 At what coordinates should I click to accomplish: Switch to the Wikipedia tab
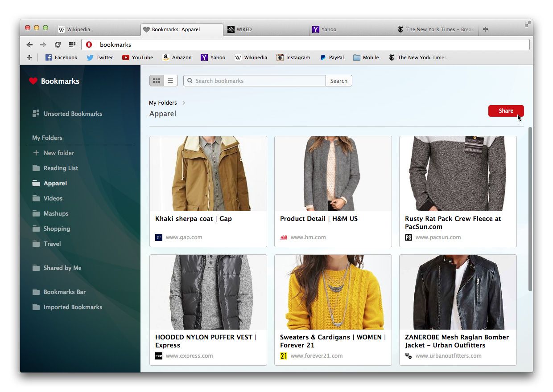(78, 29)
